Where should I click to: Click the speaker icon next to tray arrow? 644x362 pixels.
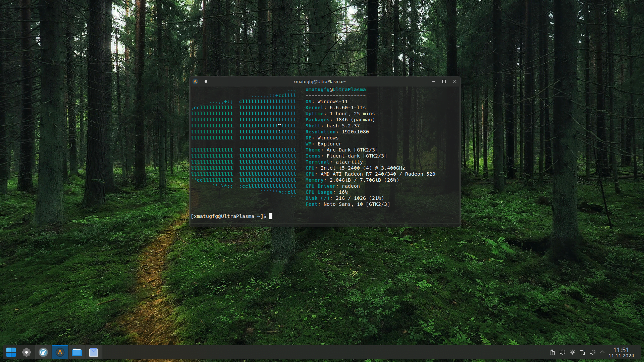point(593,352)
